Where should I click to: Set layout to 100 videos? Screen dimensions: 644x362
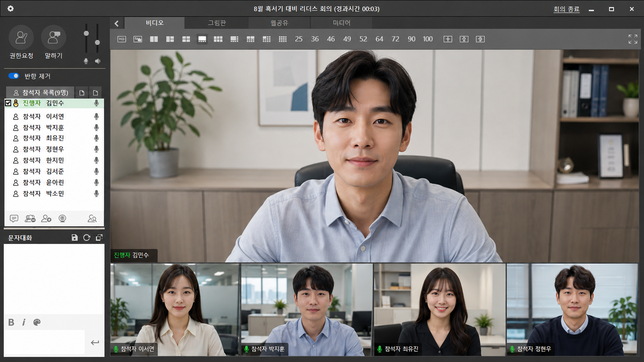pyautogui.click(x=428, y=39)
